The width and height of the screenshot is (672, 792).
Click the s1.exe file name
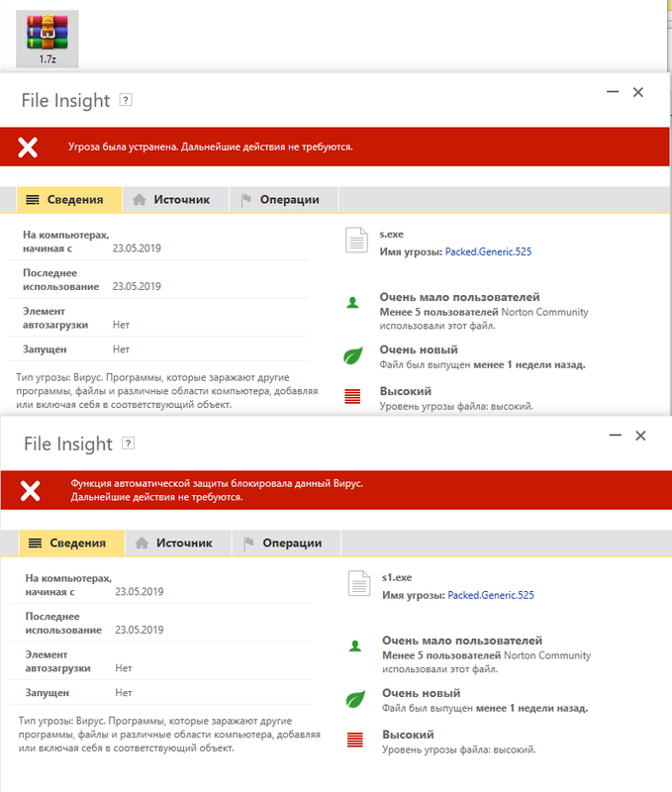pyautogui.click(x=397, y=577)
